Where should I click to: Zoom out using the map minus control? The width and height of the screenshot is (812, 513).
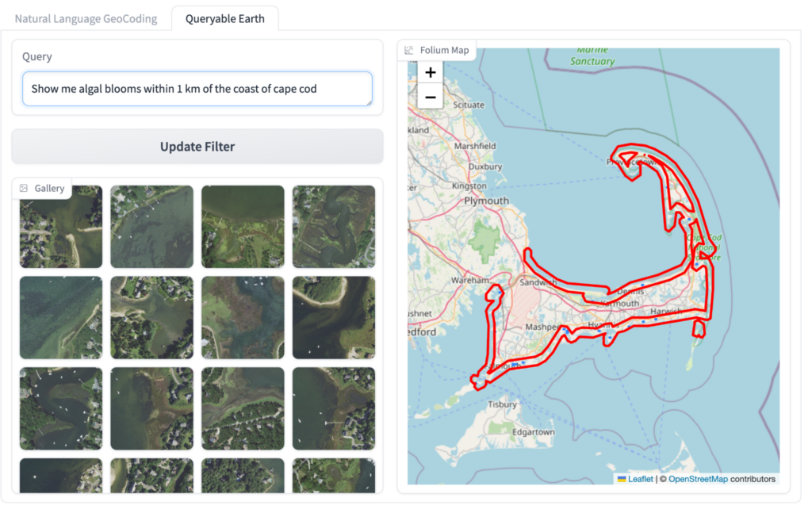pos(430,97)
